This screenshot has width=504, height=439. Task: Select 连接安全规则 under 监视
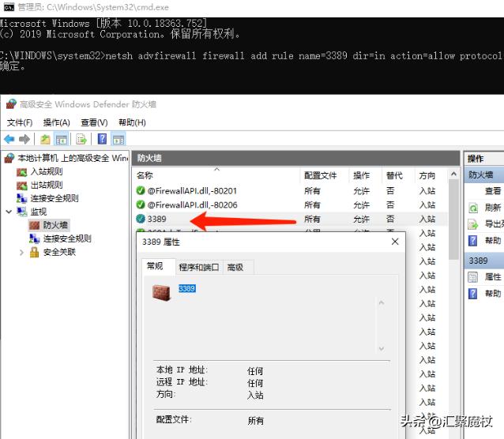tap(67, 238)
